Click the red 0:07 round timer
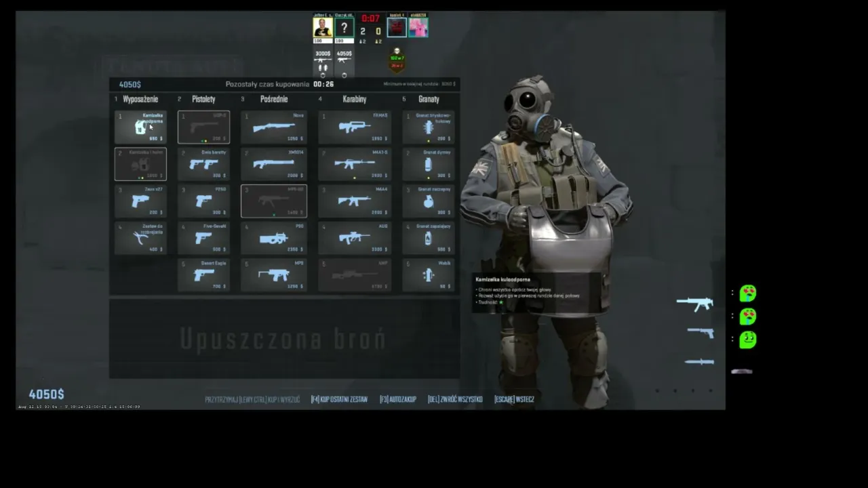 (371, 18)
